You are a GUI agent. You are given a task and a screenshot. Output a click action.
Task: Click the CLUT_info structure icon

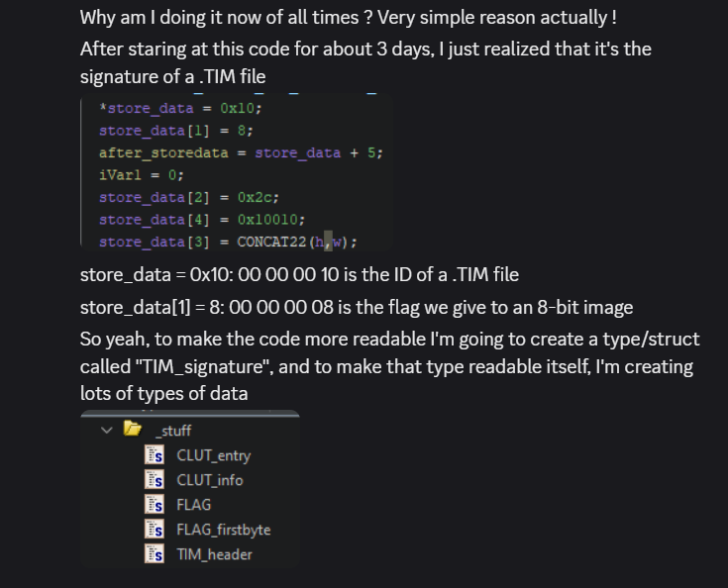pos(154,480)
